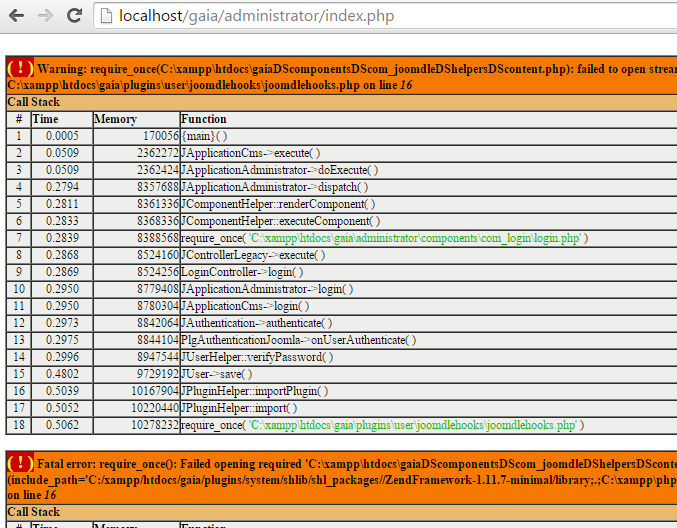Click the Fatal error exclamation icon

[x=20, y=464]
